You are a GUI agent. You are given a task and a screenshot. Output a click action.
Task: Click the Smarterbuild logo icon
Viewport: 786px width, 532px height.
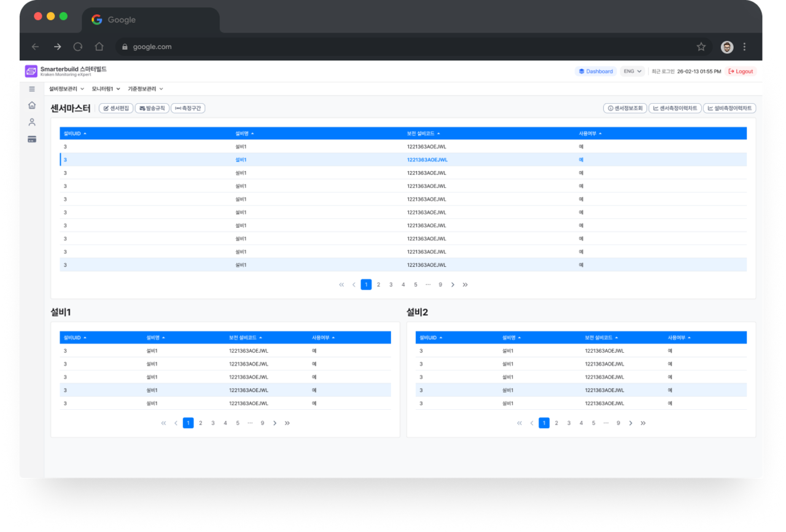click(31, 71)
